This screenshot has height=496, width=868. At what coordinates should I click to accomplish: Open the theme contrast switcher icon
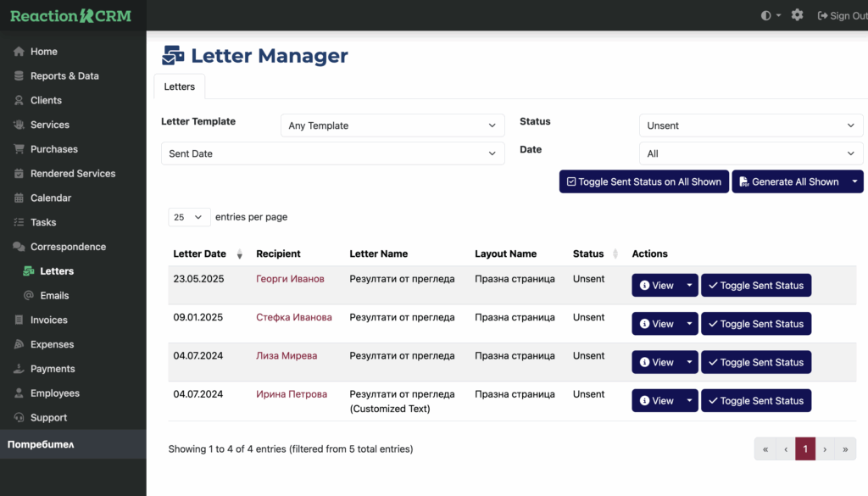pos(767,15)
